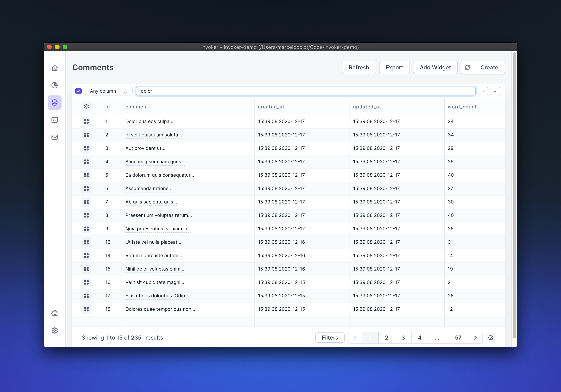
Task: Open row actions grid icon for id 7
Action: (x=86, y=202)
